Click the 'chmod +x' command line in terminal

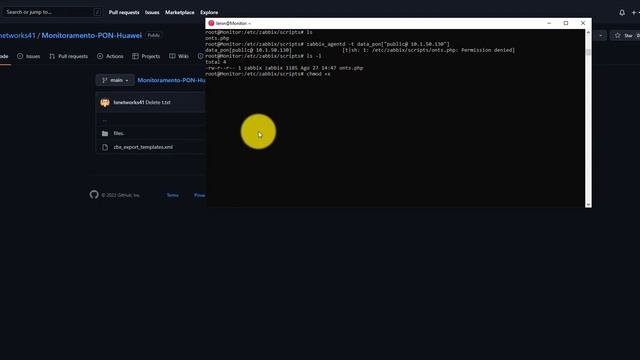coord(268,74)
